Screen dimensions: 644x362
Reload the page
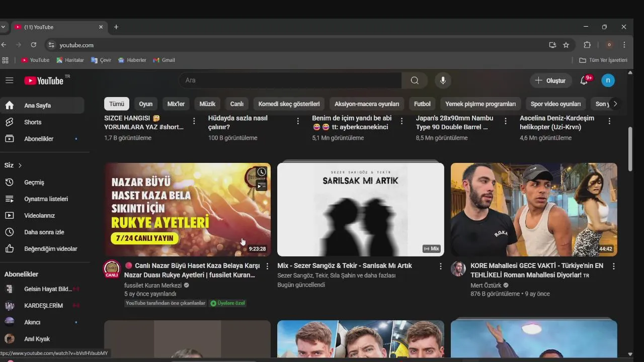[33, 45]
